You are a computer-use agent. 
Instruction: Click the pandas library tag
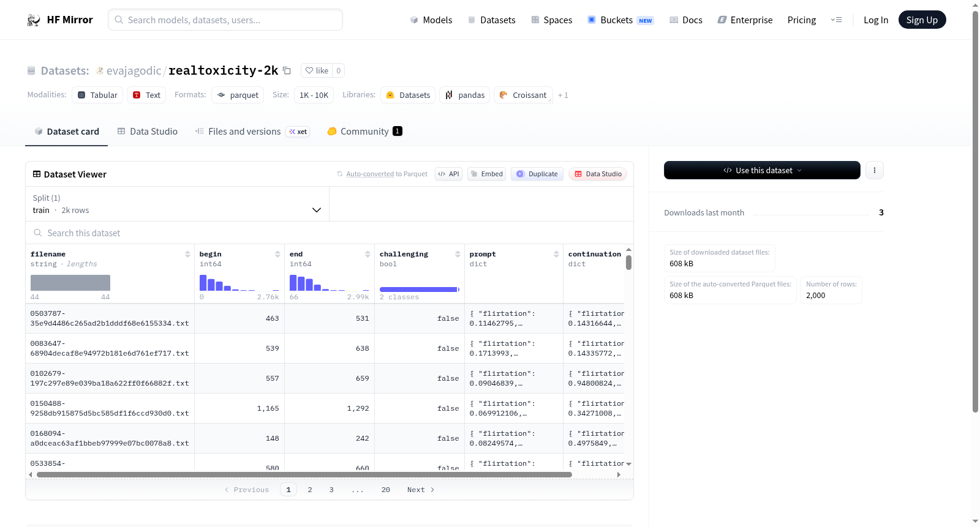tap(464, 95)
